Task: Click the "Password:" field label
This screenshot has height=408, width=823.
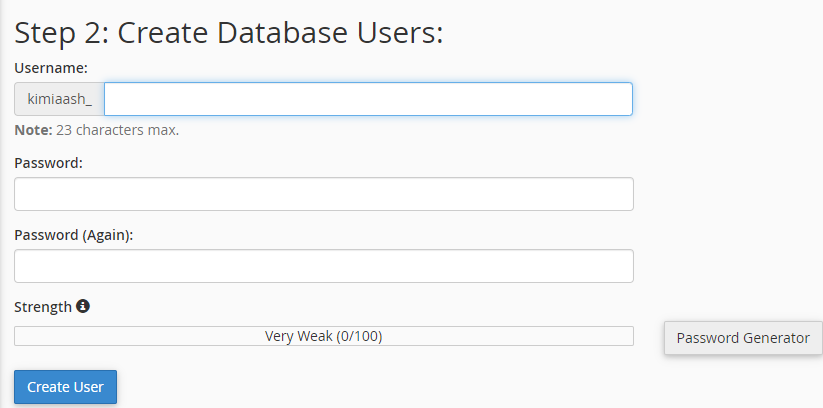Action: (49, 163)
